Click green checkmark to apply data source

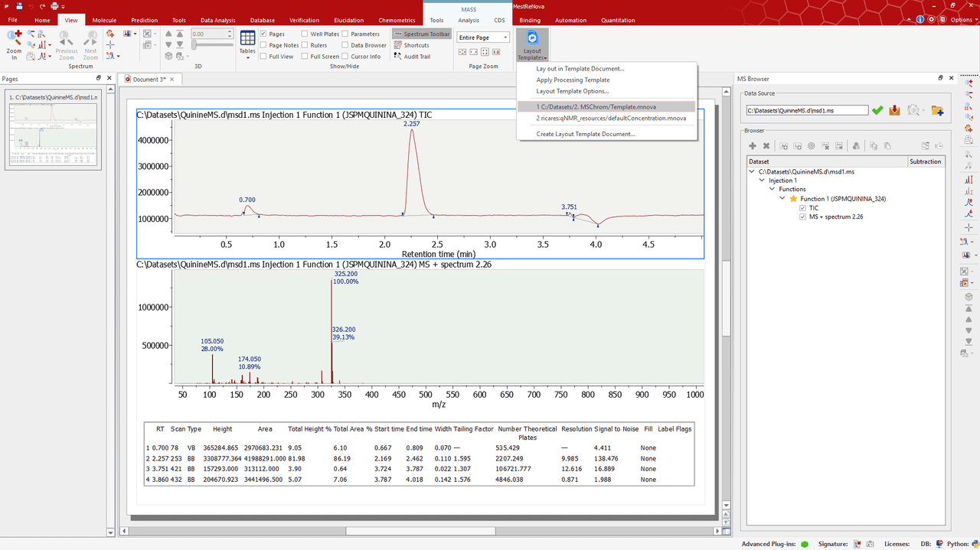[x=877, y=110]
